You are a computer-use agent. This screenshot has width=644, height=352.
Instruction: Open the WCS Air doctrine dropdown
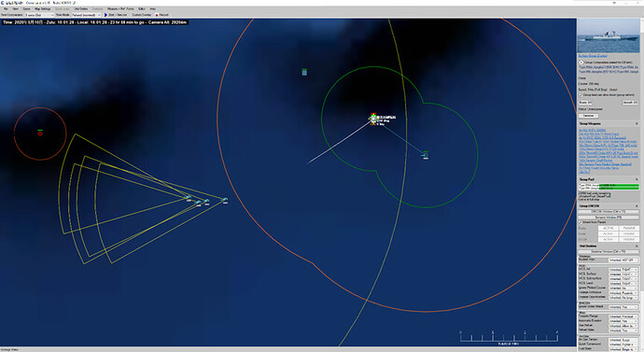[x=623, y=270]
